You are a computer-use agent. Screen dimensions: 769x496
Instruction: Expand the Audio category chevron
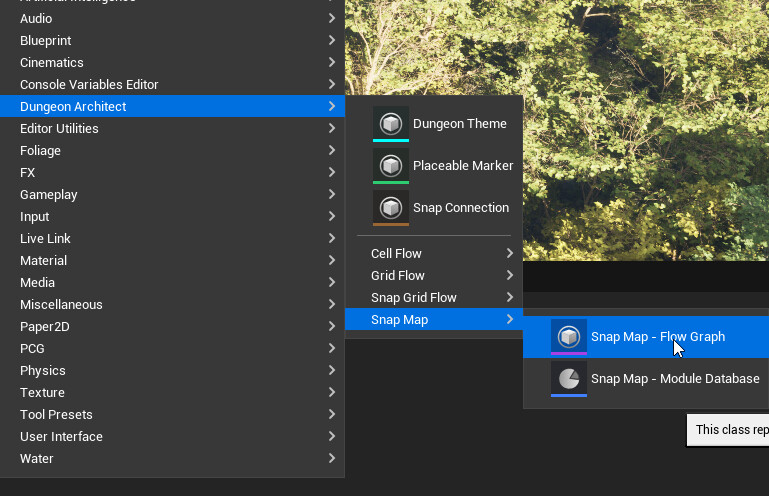[x=332, y=18]
